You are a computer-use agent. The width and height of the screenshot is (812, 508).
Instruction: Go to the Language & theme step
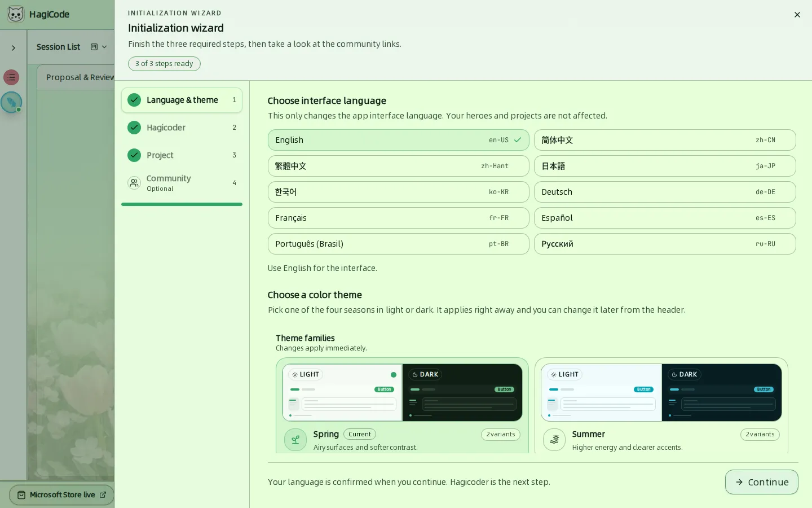click(x=182, y=100)
